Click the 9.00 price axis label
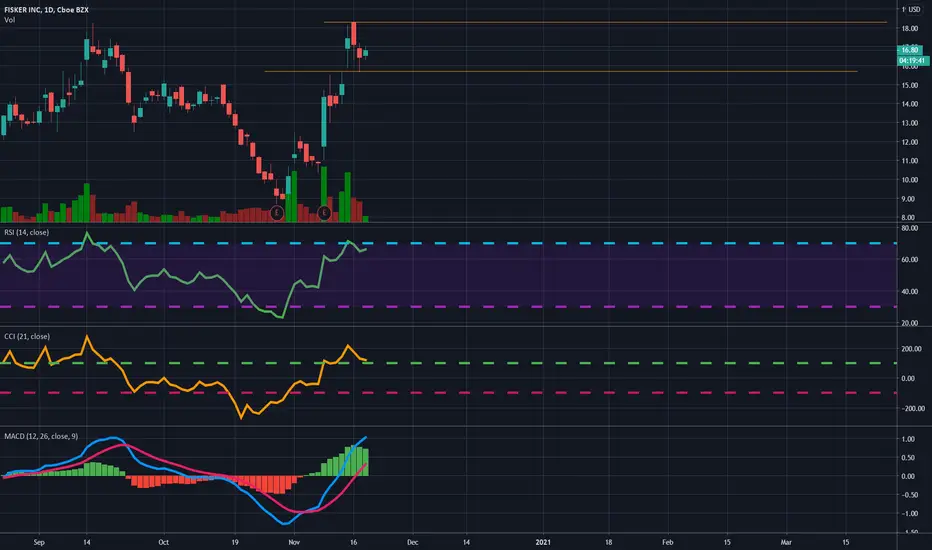932x550 pixels. coord(910,199)
